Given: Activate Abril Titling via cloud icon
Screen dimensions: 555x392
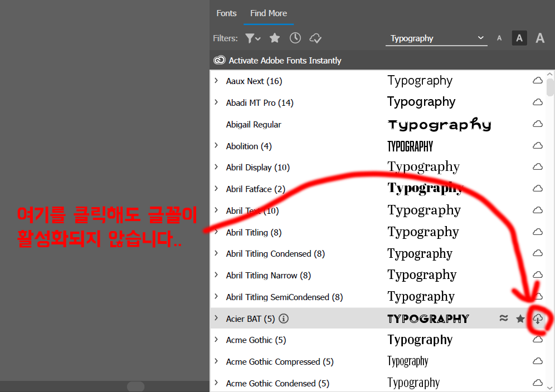Looking at the screenshot, I should pyautogui.click(x=538, y=232).
